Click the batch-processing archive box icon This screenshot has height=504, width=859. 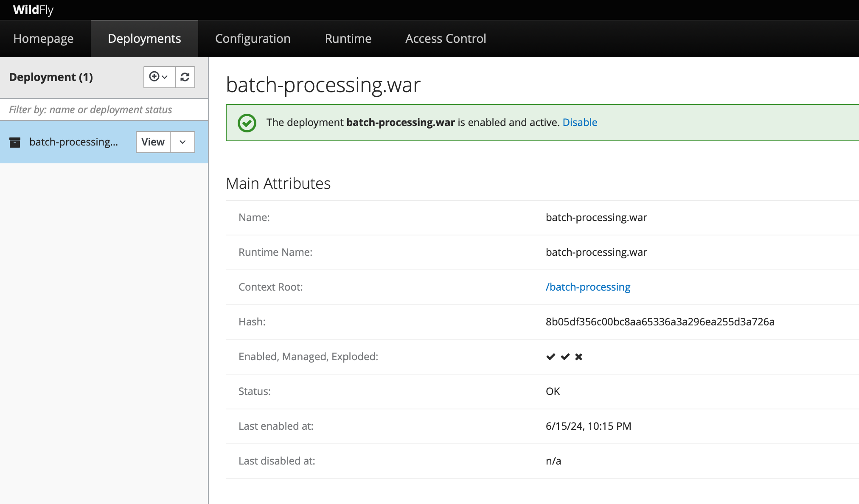coord(15,142)
